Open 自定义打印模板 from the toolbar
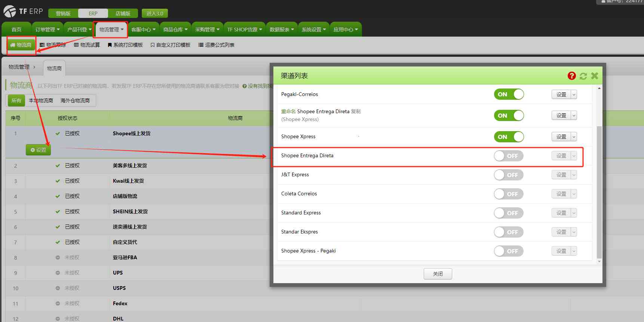The image size is (644, 322). [x=171, y=45]
